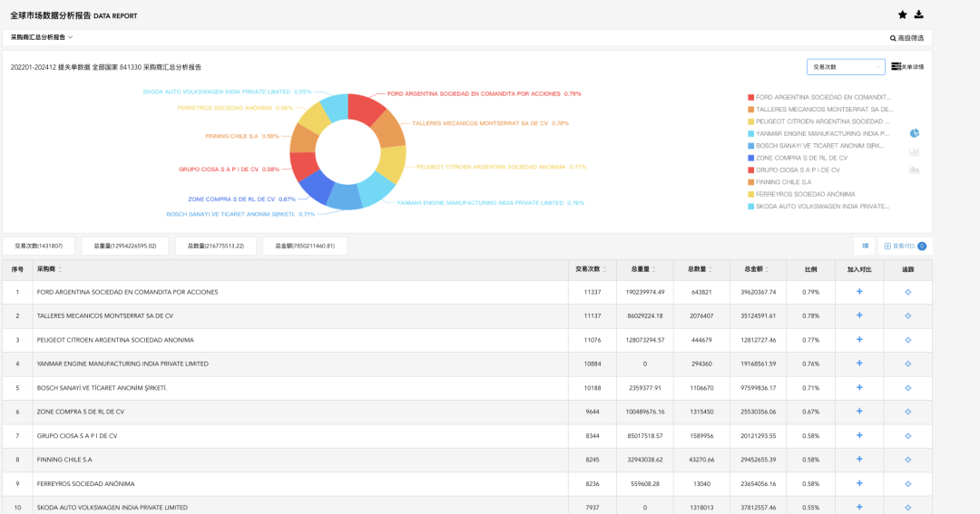Viewport: 980px width, 514px height.
Task: Add YANMAR ENGINE row to comparison
Action: [x=859, y=364]
